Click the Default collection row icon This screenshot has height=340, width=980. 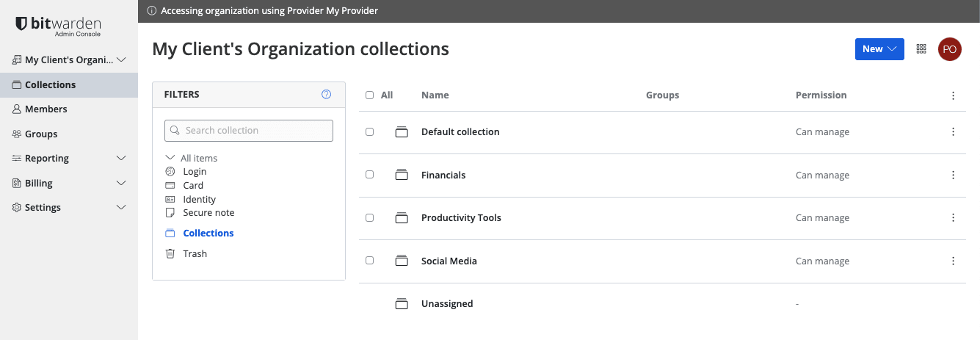tap(402, 132)
